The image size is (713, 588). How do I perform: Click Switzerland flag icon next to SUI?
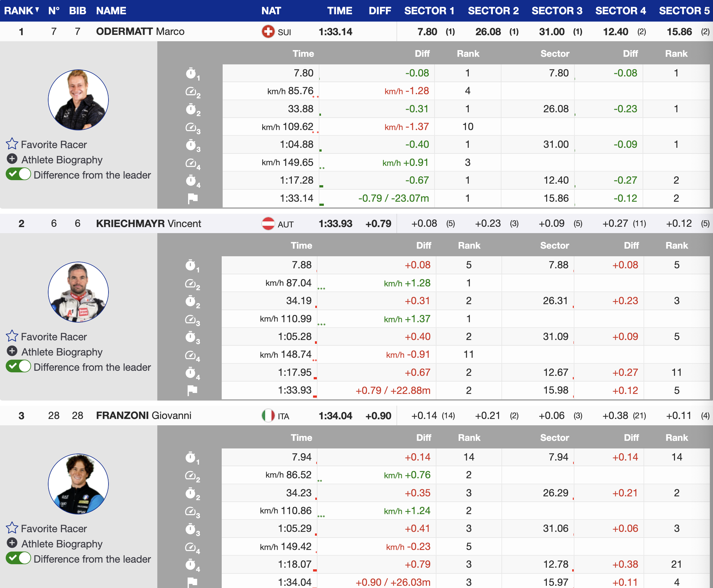268,32
